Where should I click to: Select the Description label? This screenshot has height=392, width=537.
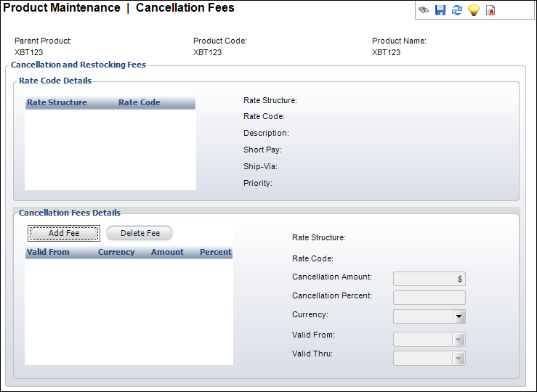(x=267, y=133)
